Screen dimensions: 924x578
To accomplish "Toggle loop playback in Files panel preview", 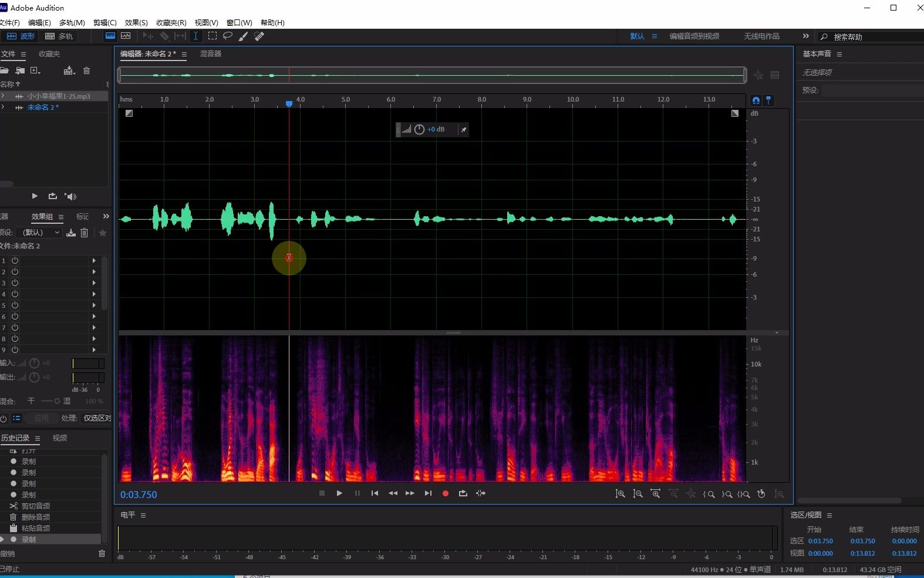I will click(x=52, y=196).
